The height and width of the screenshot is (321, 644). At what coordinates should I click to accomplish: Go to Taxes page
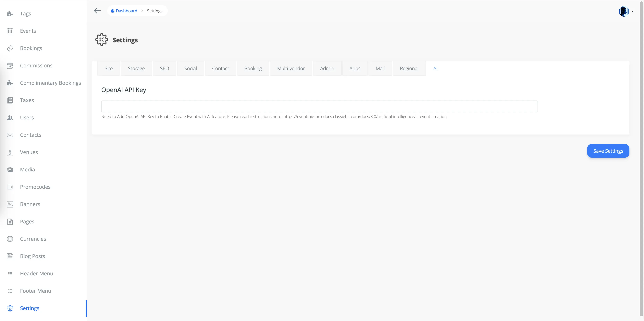coord(27,100)
